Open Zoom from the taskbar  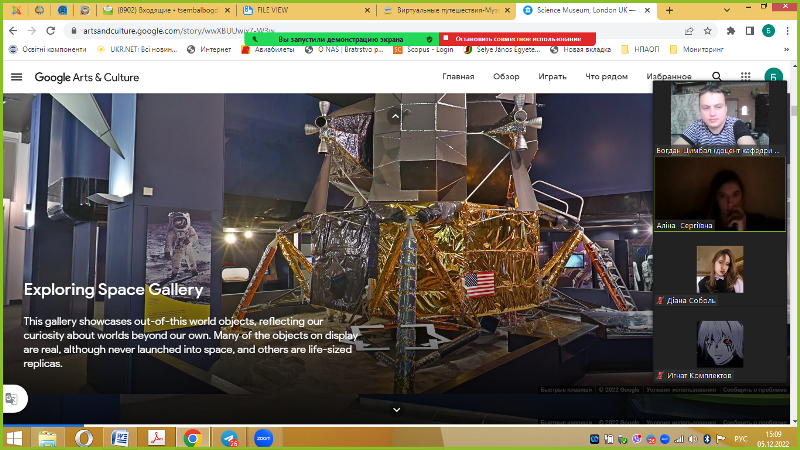point(264,438)
